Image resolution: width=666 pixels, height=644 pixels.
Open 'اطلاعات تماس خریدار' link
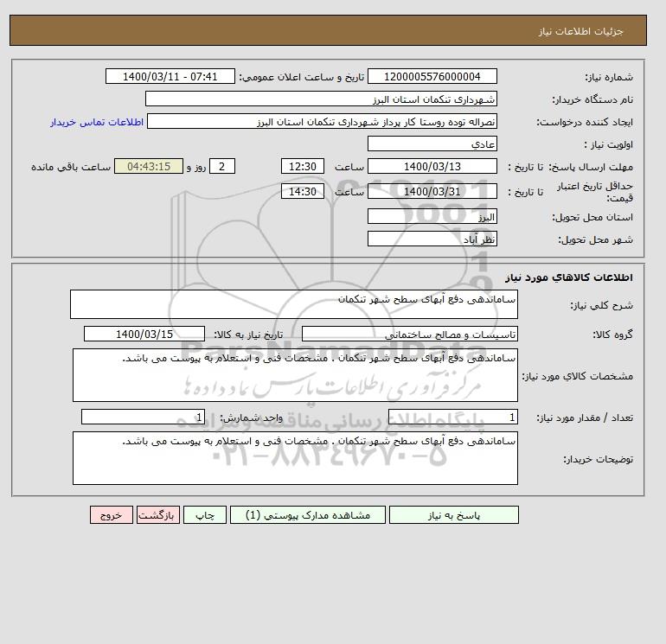coord(97,122)
